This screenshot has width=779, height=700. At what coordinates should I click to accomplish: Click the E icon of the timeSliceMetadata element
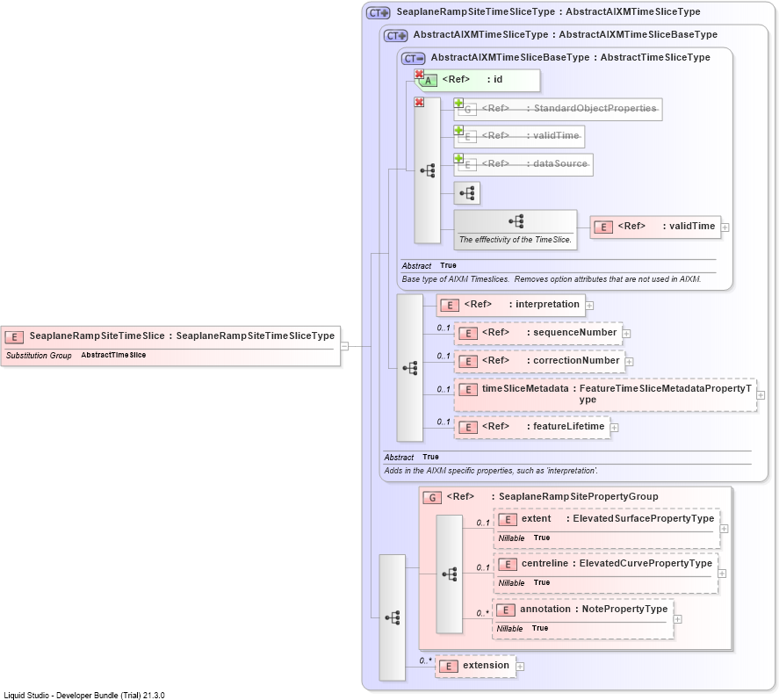(467, 389)
